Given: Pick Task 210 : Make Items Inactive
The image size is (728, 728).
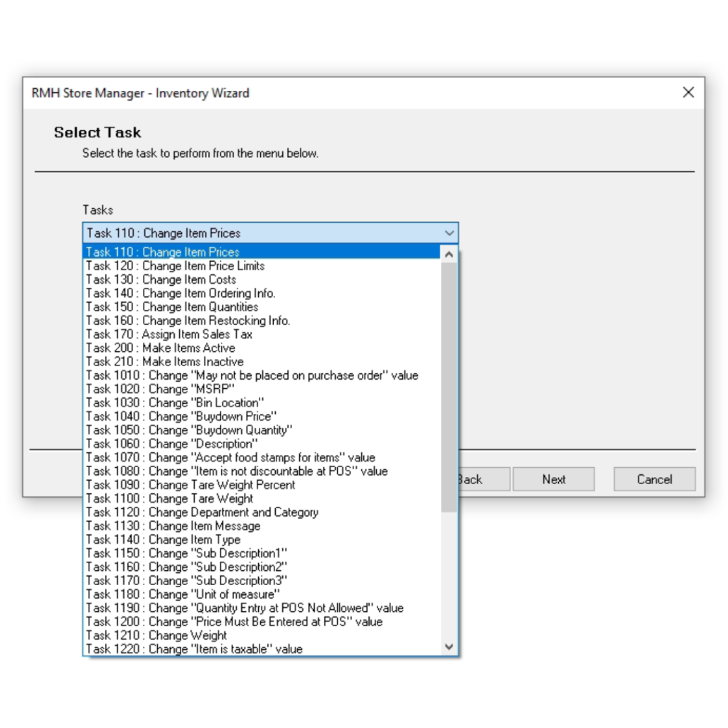Looking at the screenshot, I should [262, 362].
